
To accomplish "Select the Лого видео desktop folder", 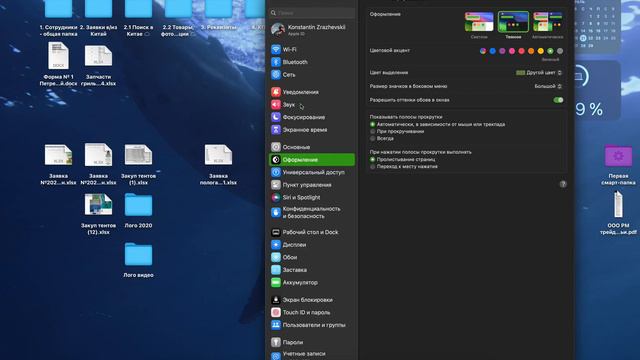I will click(138, 260).
